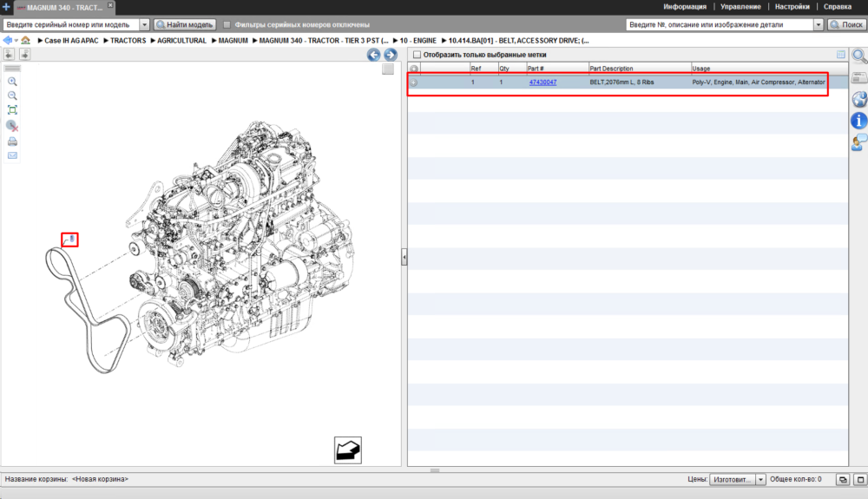This screenshot has height=499, width=868.
Task: Navigate to TRACTORS breadcrumb
Action: click(128, 41)
